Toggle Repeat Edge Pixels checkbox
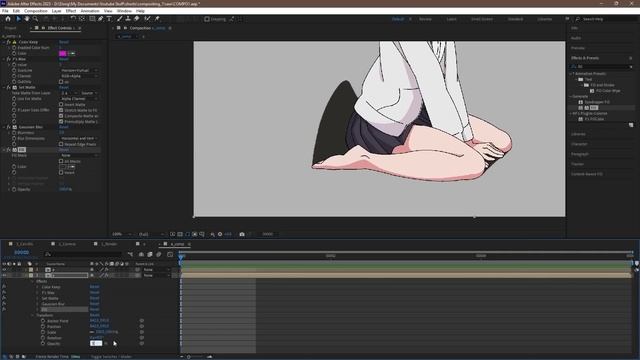Viewport: 640px width, 360px height. pos(61,144)
